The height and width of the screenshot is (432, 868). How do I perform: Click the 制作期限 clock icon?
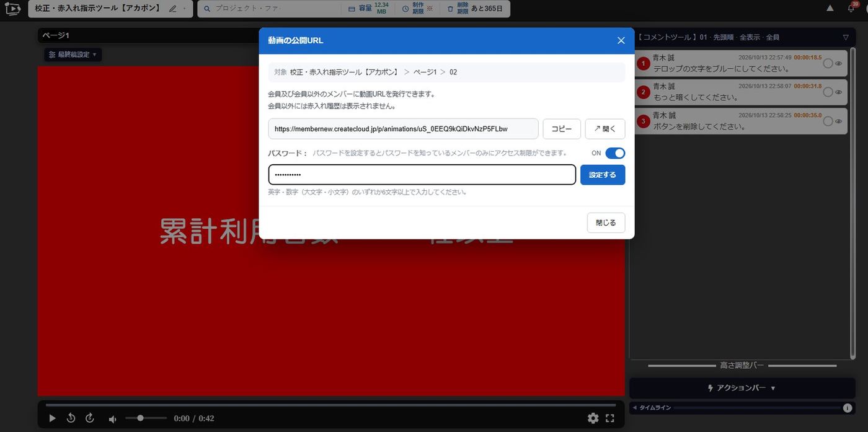point(405,9)
